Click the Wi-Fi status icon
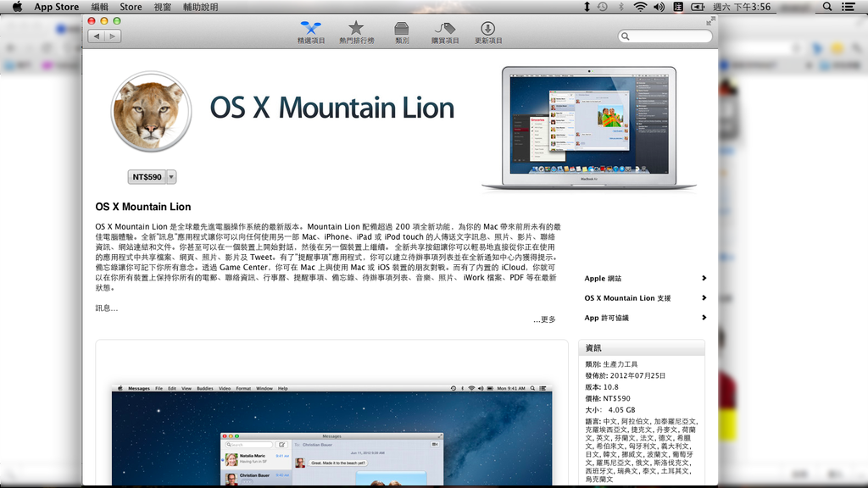 (641, 7)
